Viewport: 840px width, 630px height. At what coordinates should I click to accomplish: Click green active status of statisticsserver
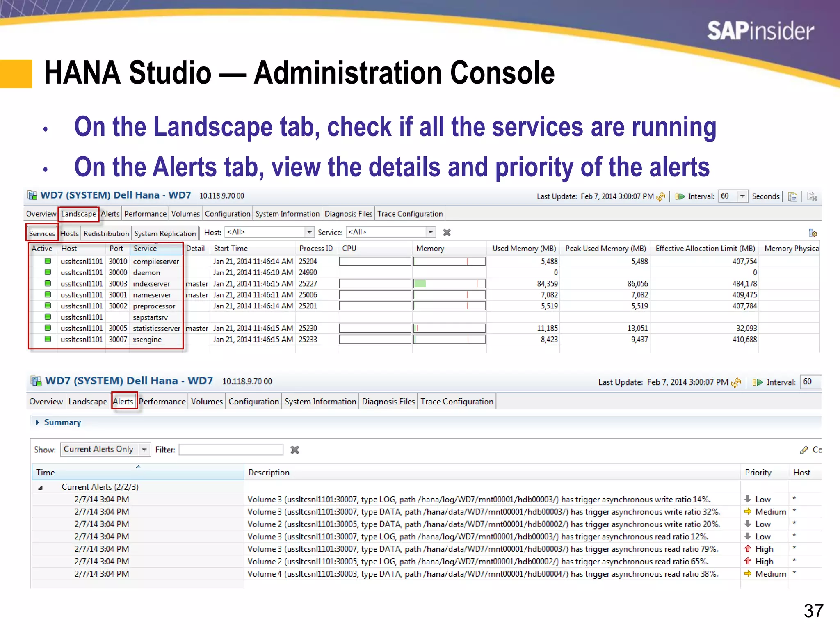[x=48, y=328]
